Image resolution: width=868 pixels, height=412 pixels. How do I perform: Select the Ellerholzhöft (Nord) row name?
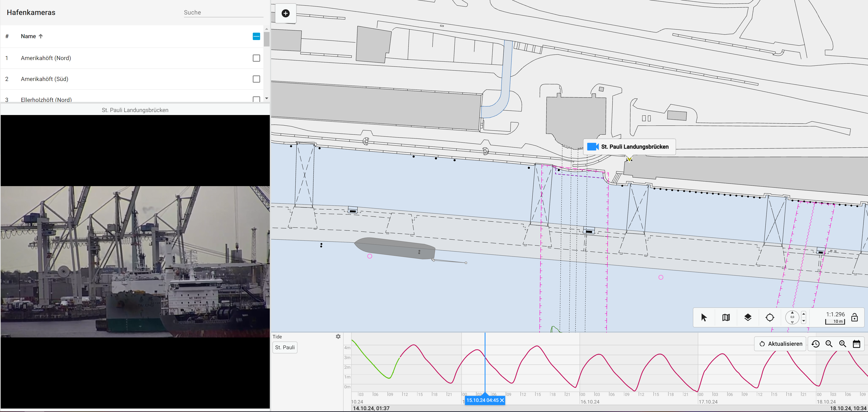(x=46, y=99)
